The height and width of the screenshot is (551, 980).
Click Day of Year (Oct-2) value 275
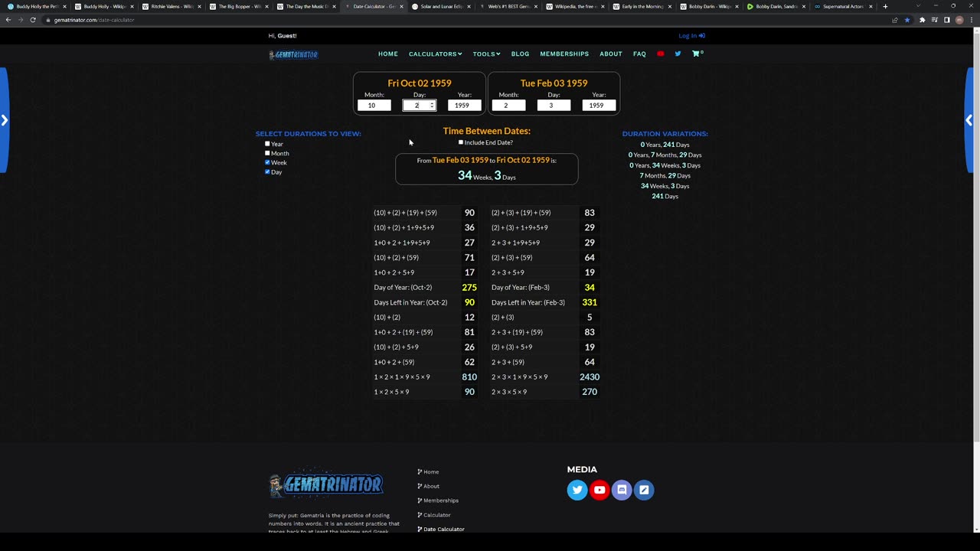click(x=469, y=288)
